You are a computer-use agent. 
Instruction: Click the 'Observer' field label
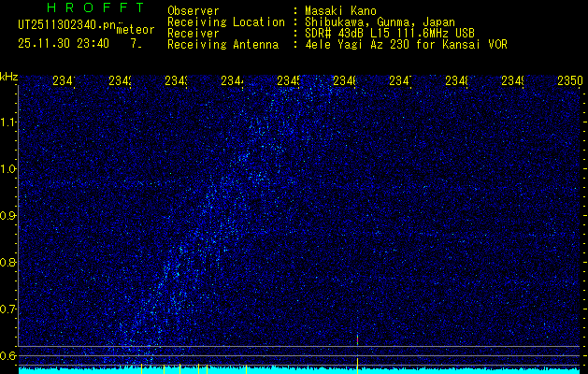194,11
